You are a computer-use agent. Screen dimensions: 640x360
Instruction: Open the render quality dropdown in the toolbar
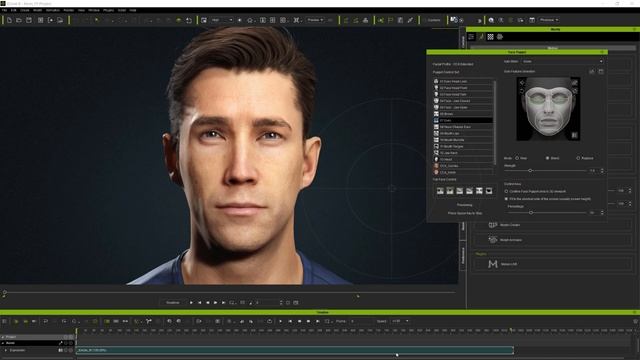pos(222,20)
